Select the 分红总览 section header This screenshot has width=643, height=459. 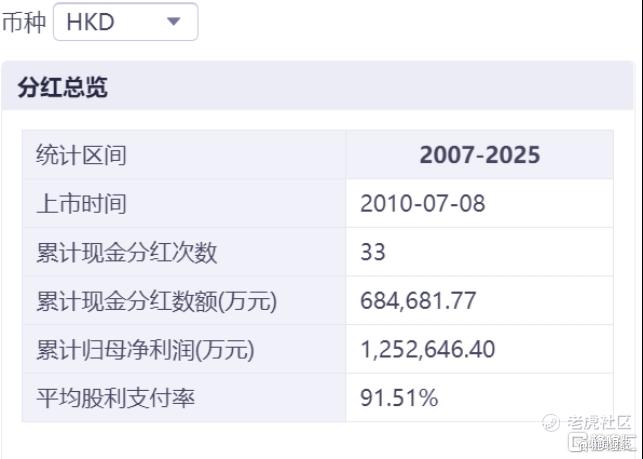(62, 87)
